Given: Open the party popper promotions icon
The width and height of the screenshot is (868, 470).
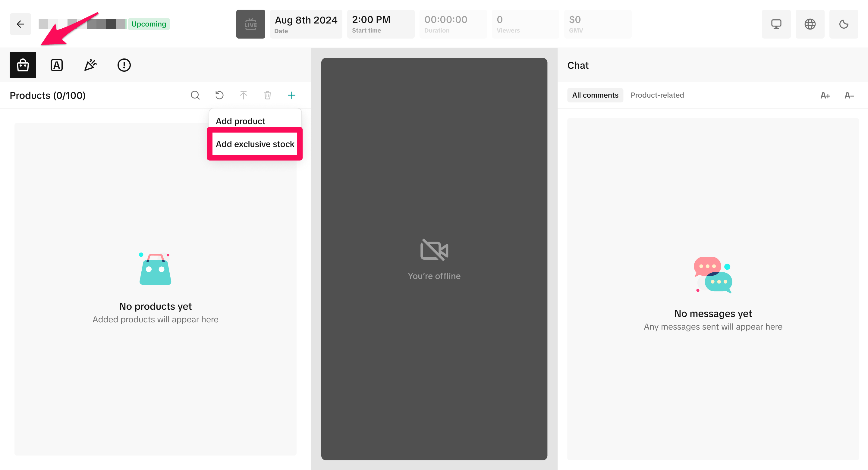Looking at the screenshot, I should tap(90, 65).
